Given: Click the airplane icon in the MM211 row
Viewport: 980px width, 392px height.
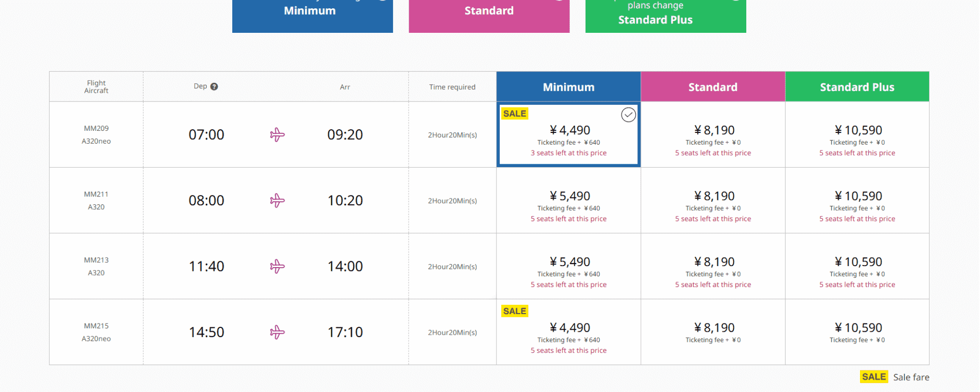Looking at the screenshot, I should click(277, 200).
